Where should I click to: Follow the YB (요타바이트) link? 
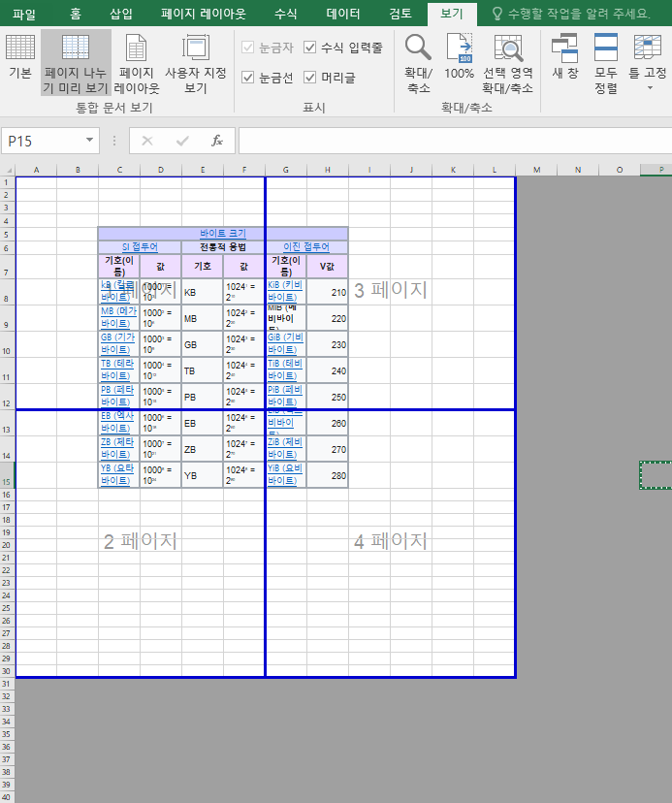[117, 475]
